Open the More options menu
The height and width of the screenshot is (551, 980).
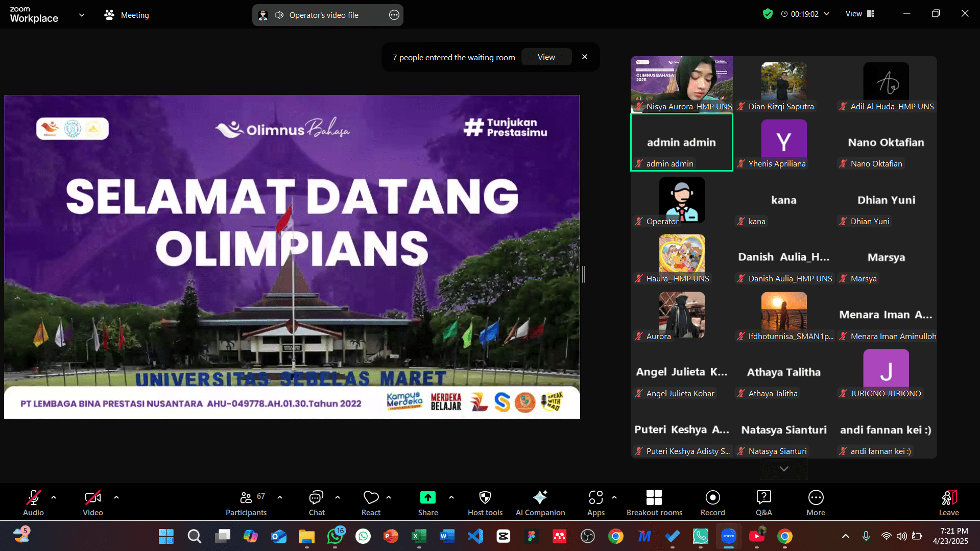(x=816, y=503)
